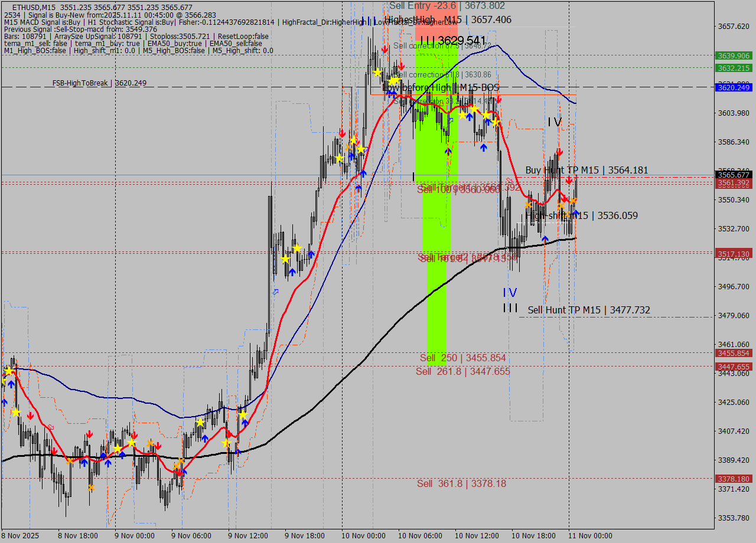Click the blue IV wave label

510,293
